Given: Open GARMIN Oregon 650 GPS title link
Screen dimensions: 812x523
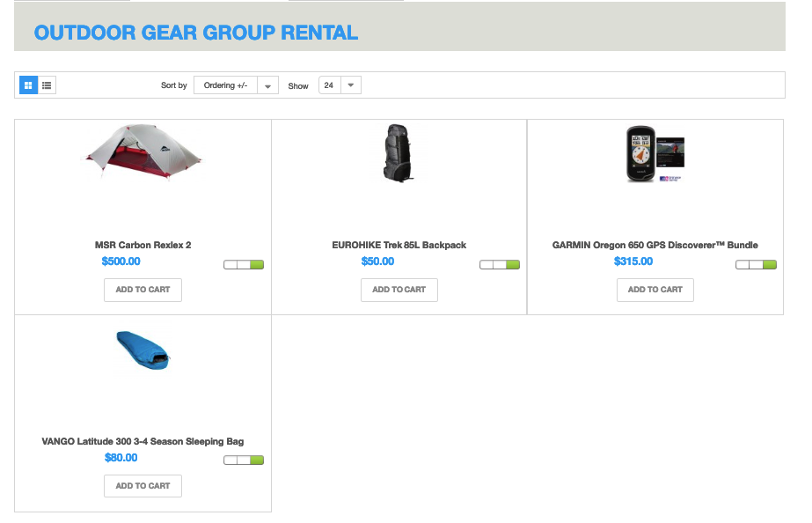Looking at the screenshot, I should (655, 245).
